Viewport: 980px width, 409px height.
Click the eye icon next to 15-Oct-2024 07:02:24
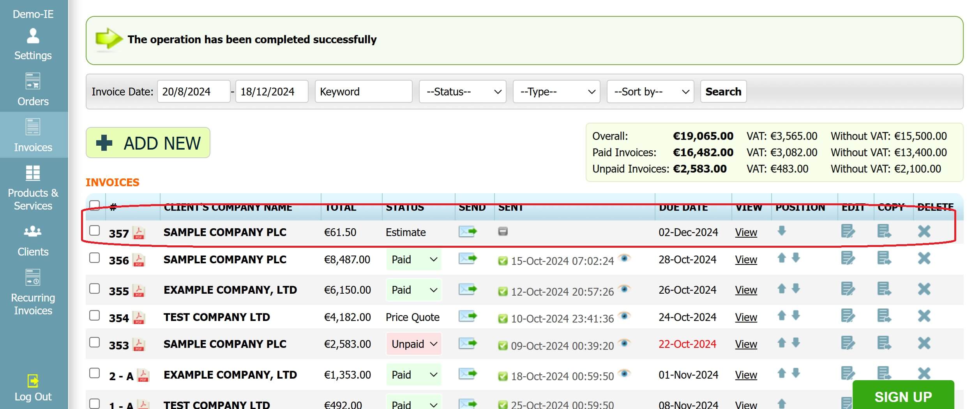[x=624, y=258]
